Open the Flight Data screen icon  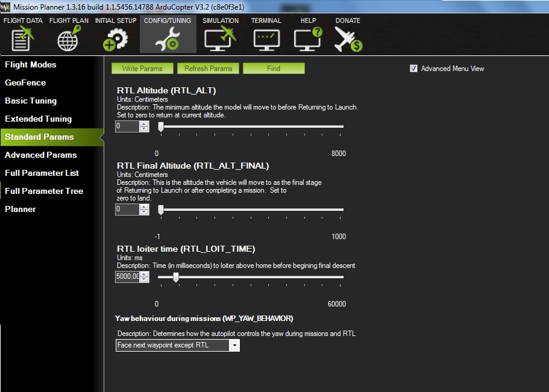click(x=22, y=39)
